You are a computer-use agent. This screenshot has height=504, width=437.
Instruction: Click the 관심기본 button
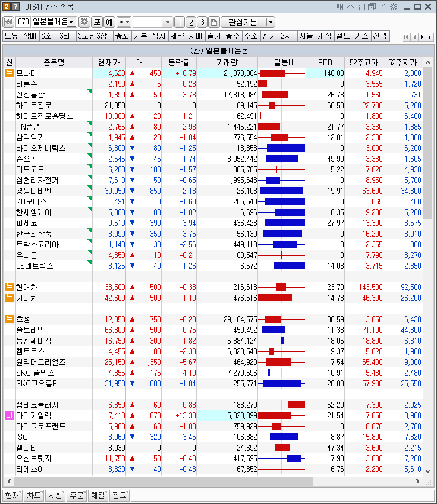point(244,22)
